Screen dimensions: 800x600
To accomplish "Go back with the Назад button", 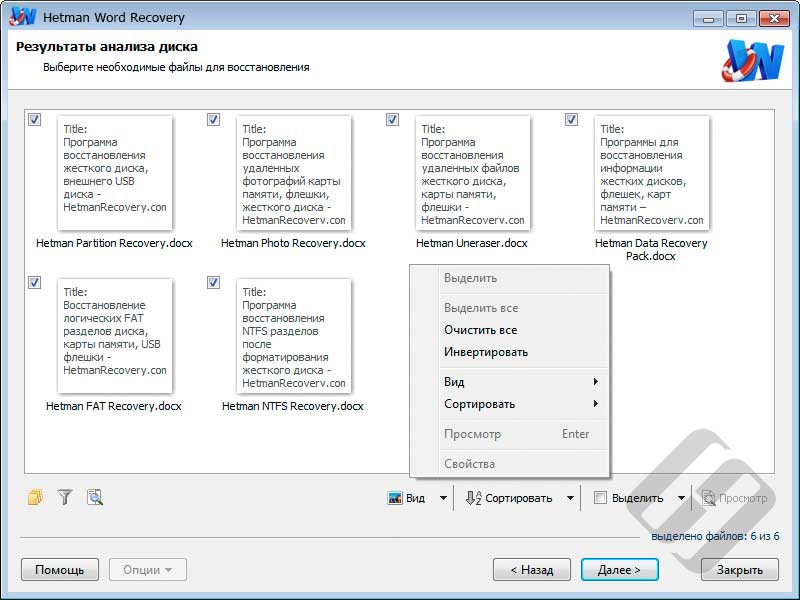I will [532, 569].
